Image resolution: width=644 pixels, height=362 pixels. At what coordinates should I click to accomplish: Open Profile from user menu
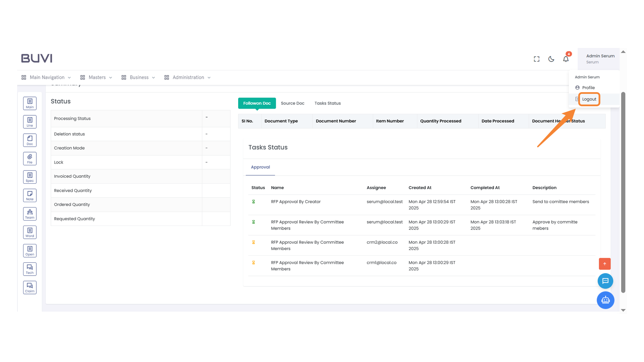coord(588,87)
